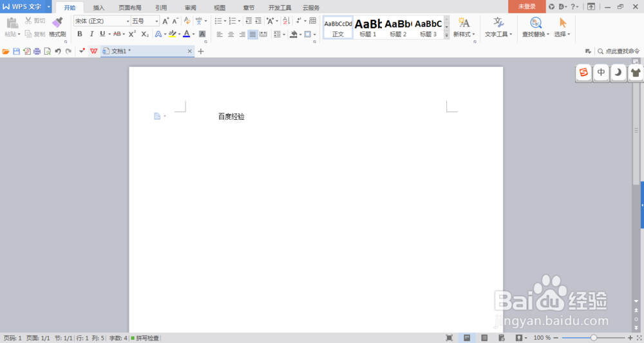This screenshot has width=644, height=343.
Task: Click the distributed alignment icon
Action: (263, 35)
